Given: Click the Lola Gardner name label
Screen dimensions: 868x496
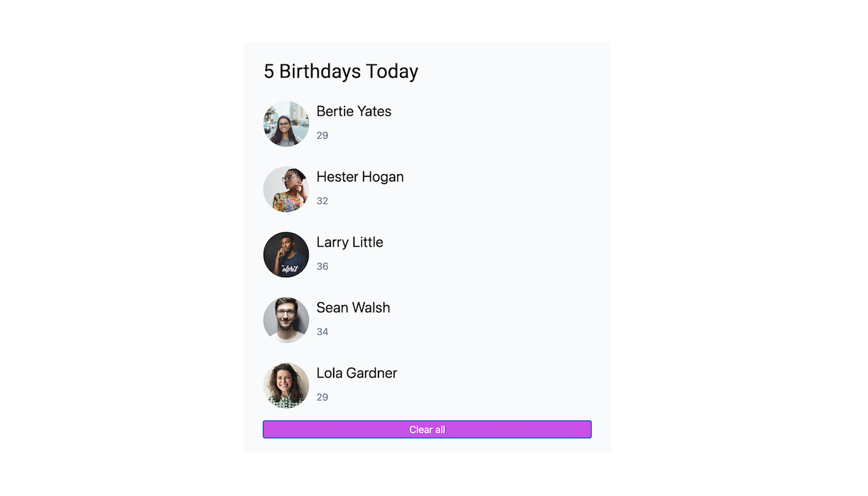Looking at the screenshot, I should [x=357, y=373].
